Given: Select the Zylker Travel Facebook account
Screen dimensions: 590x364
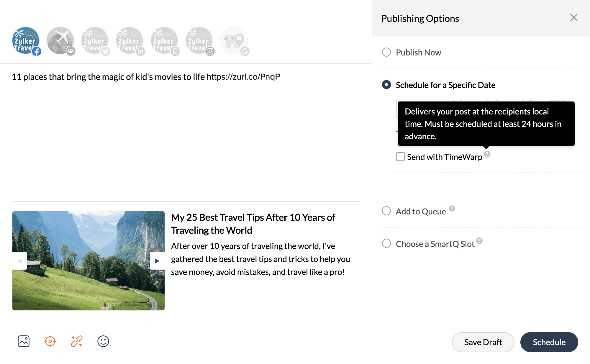Looking at the screenshot, I should (x=26, y=41).
